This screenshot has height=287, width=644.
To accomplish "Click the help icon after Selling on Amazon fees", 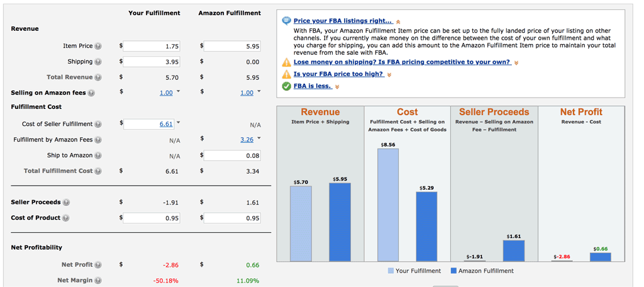I will [x=91, y=93].
